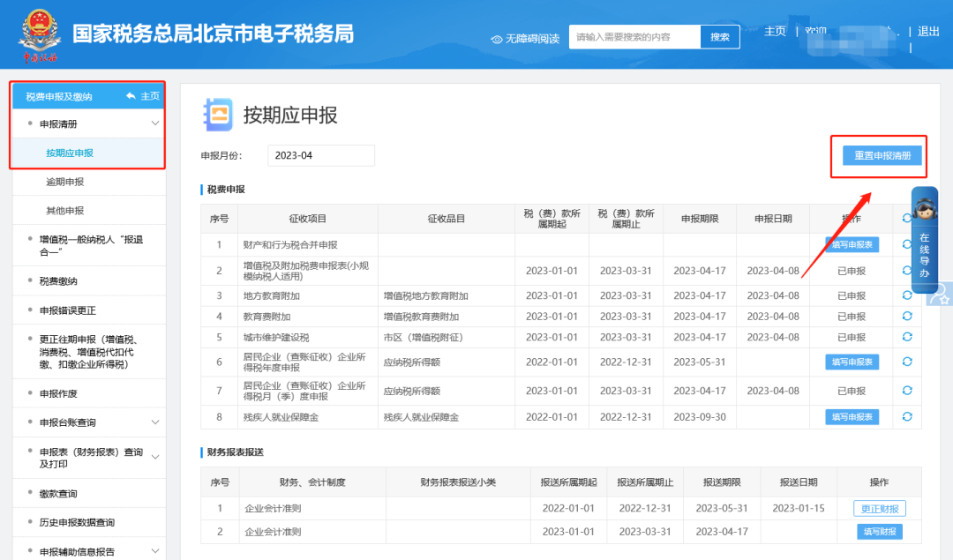Click the 2023-09-30 deadline cell

(700, 417)
